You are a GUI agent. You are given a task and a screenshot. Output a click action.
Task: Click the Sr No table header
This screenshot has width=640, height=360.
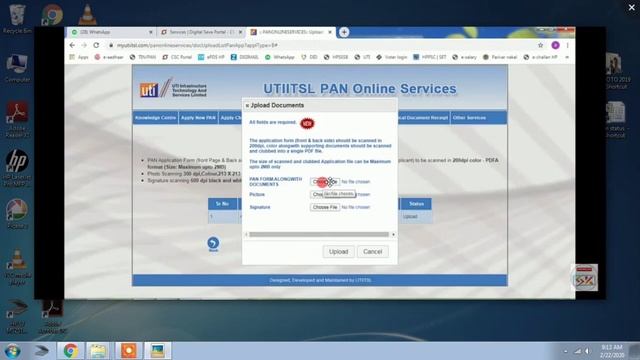(x=222, y=204)
